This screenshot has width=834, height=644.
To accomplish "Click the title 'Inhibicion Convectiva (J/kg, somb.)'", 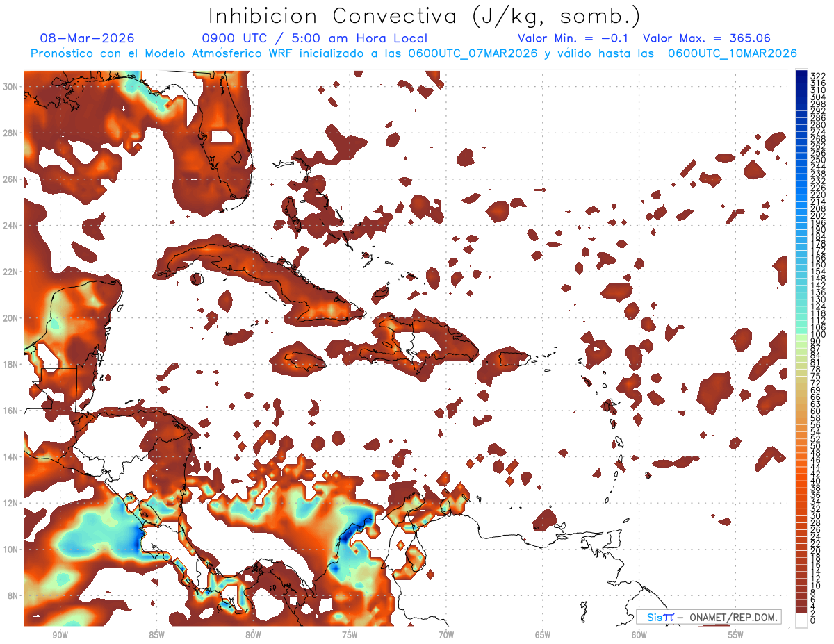I will [x=425, y=16].
